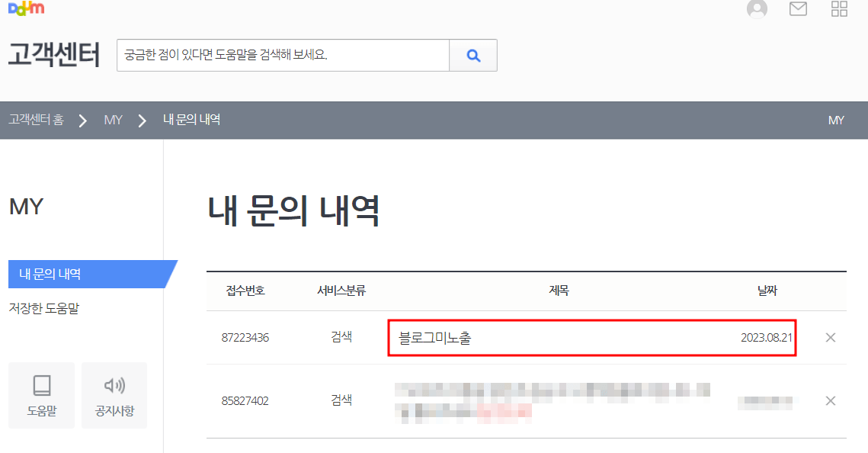Image resolution: width=868 pixels, height=453 pixels.
Task: Open the profile account icon
Action: [x=757, y=10]
